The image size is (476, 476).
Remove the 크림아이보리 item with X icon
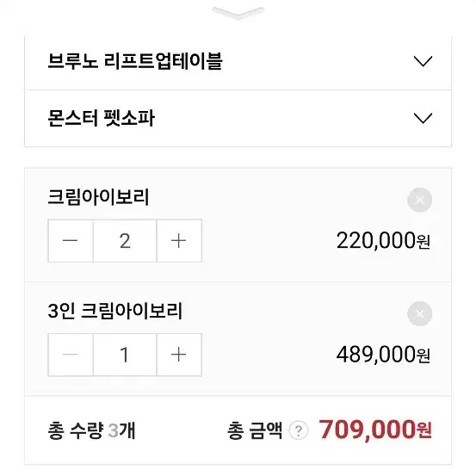pos(419,200)
